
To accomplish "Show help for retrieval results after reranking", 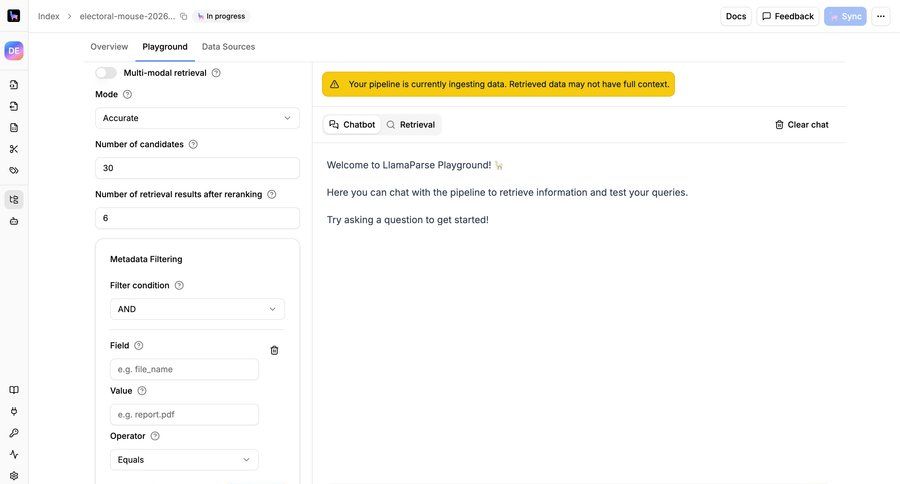I will tap(272, 195).
